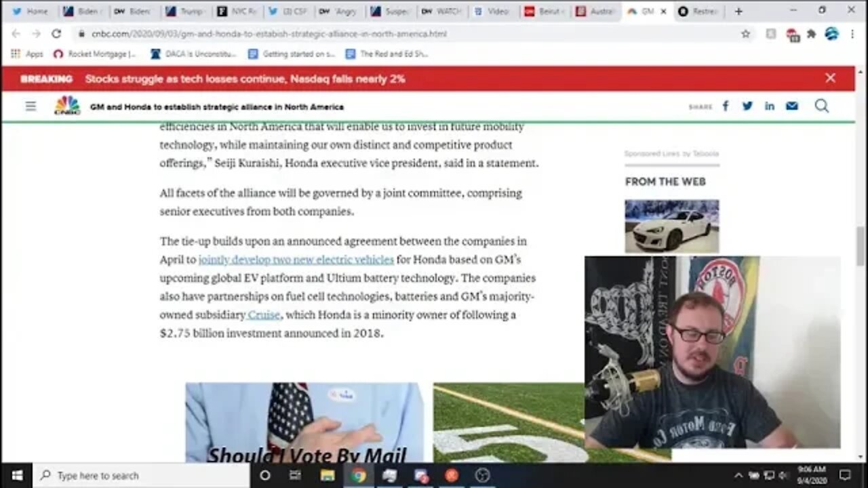Open the Cruise link in the article

(264, 315)
